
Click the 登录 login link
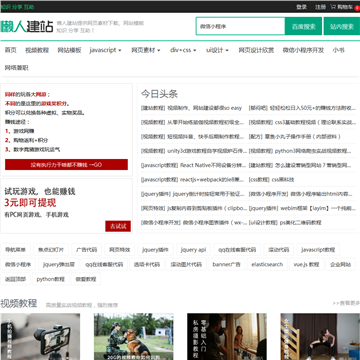[x=301, y=7]
